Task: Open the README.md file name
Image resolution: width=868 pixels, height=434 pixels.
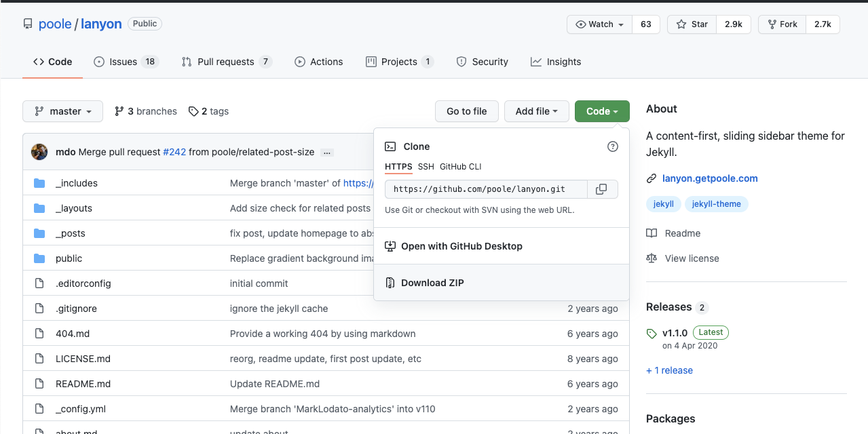Action: (x=83, y=384)
